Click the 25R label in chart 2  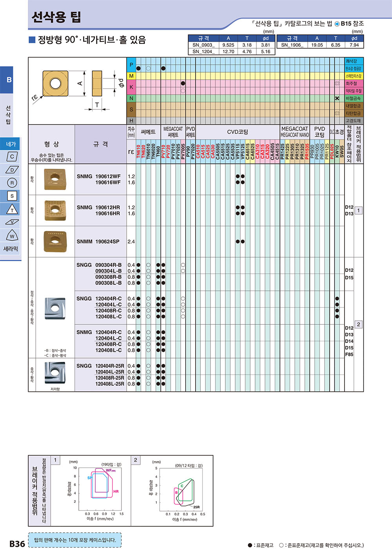pyautogui.click(x=196, y=507)
